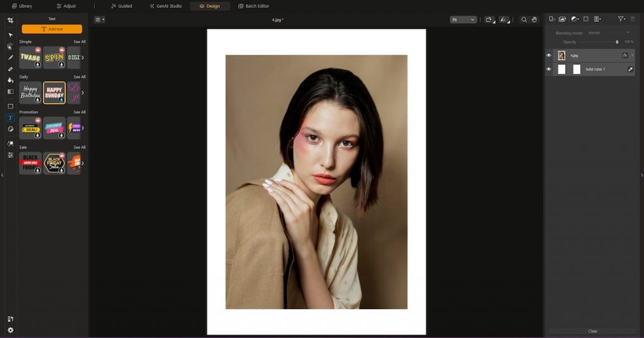Select the Hand pan tool
Screen dimensions: 644x338
pos(535,19)
